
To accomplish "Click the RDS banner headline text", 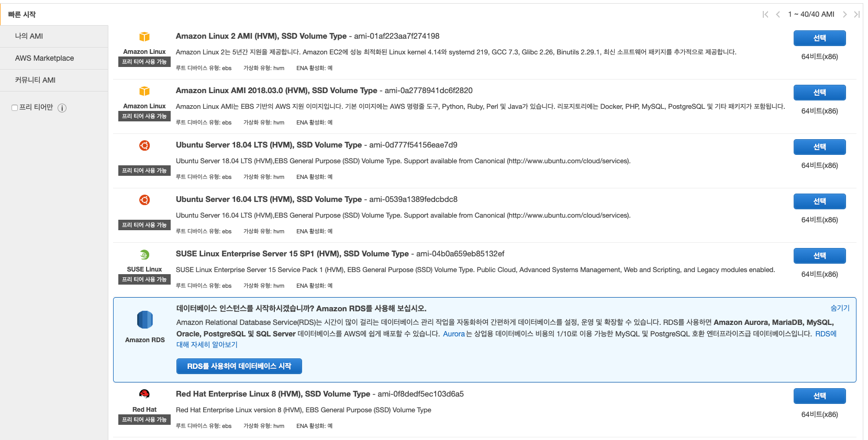I will (x=302, y=309).
